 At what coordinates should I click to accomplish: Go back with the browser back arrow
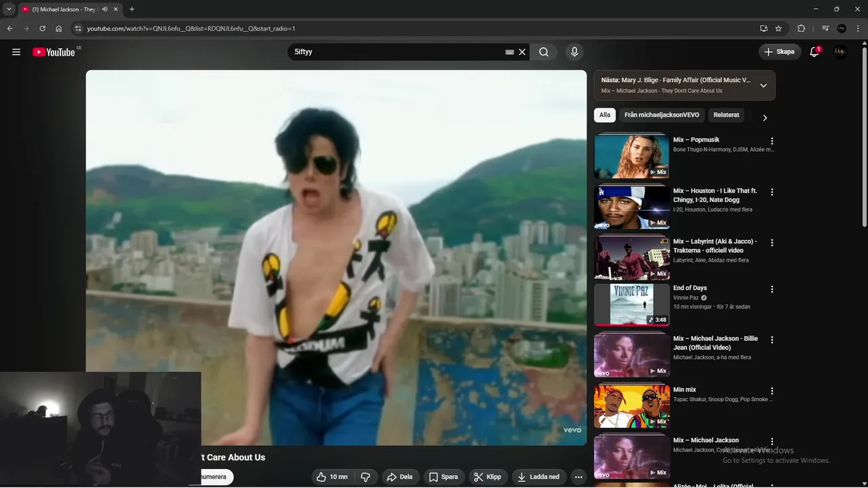[x=9, y=28]
